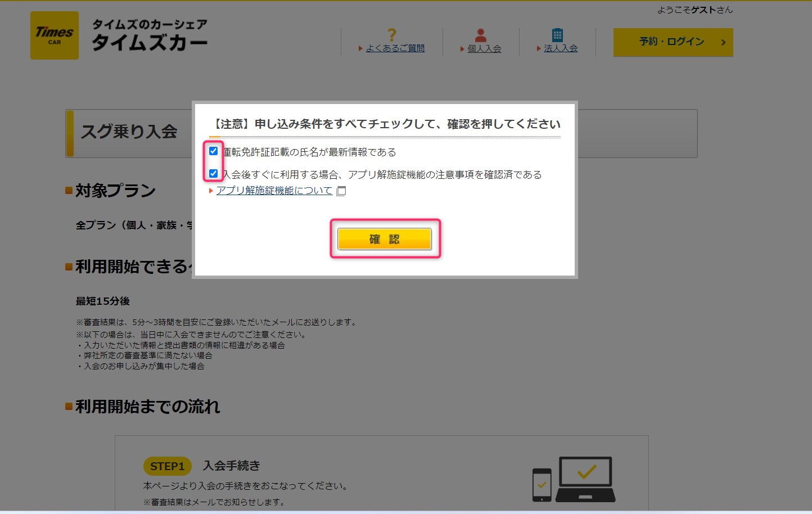Click the yellow 確認 button
This screenshot has width=812, height=514.
tap(385, 239)
